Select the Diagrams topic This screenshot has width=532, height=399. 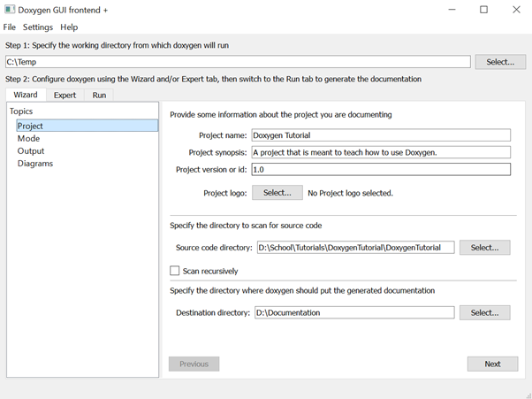coord(35,164)
